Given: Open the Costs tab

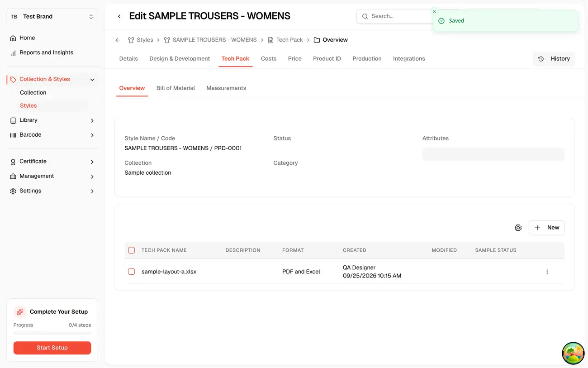Looking at the screenshot, I should click(x=269, y=59).
